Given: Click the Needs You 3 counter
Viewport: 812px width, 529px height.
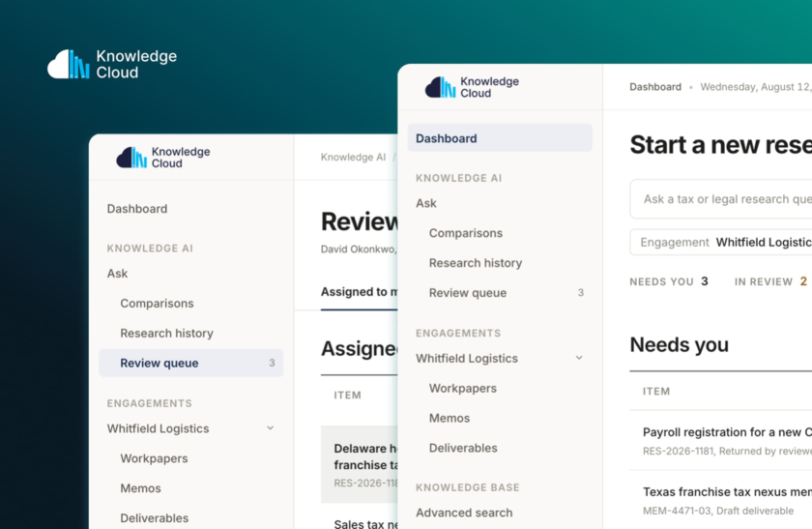Looking at the screenshot, I should 669,281.
